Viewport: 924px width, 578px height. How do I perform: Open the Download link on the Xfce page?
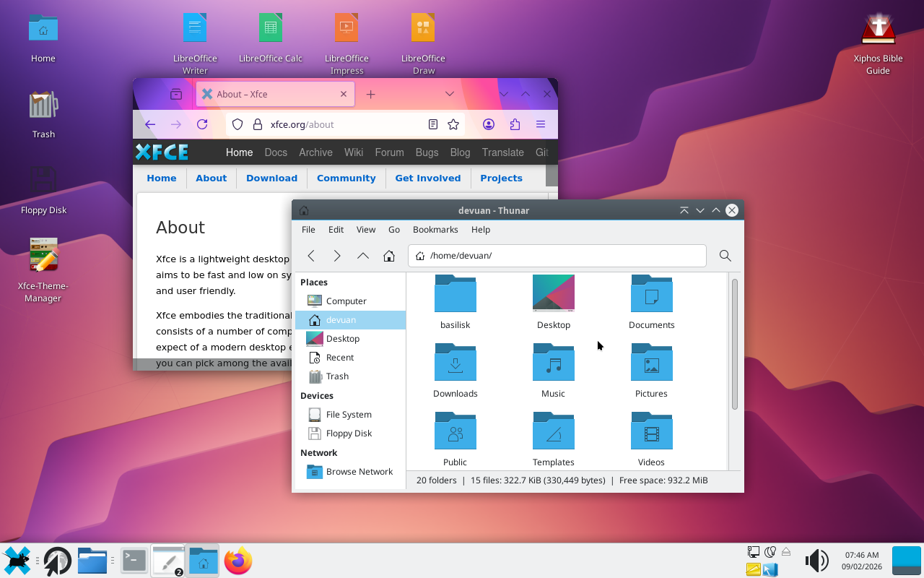pyautogui.click(x=271, y=178)
